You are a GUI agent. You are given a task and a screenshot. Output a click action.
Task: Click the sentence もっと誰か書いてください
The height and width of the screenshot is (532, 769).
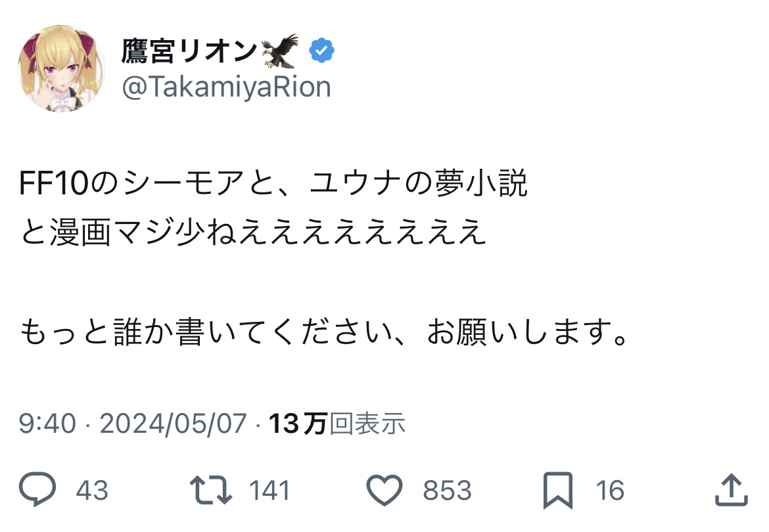tap(322, 334)
